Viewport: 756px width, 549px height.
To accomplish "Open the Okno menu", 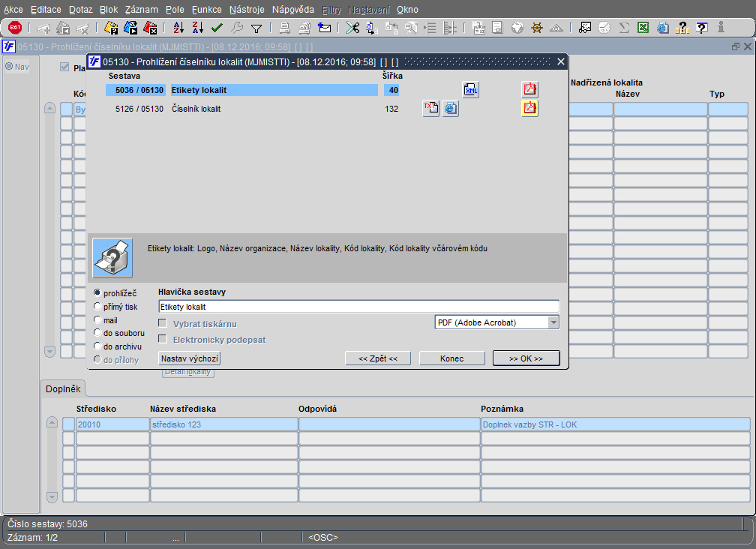I will pyautogui.click(x=407, y=10).
